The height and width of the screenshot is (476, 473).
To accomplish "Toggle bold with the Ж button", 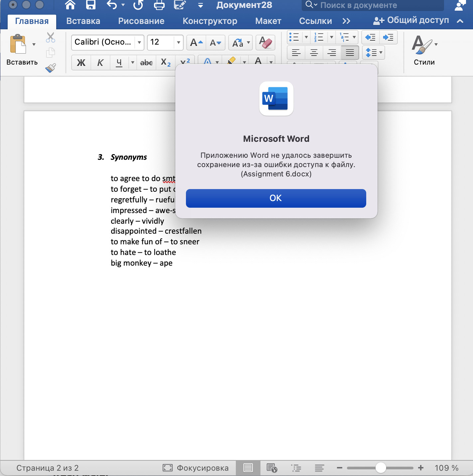I will pos(81,63).
